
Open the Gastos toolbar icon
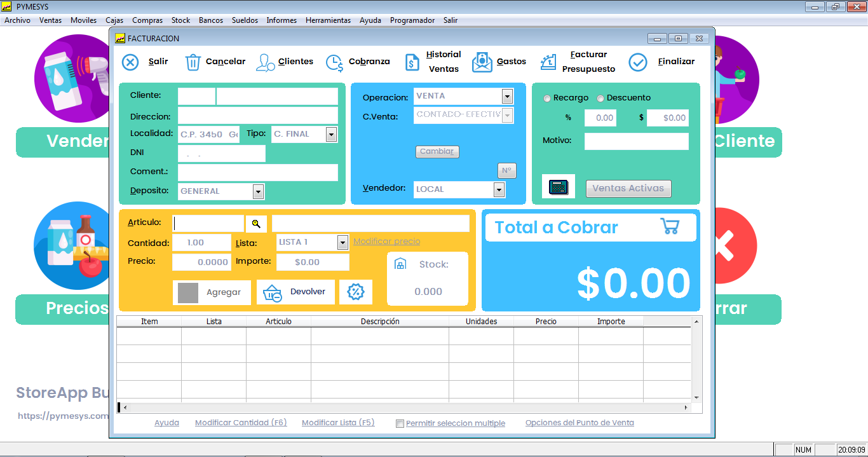[482, 62]
